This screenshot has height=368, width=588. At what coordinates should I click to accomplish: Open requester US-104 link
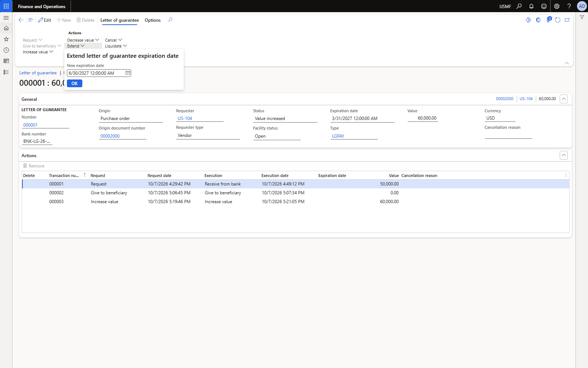coord(185,118)
